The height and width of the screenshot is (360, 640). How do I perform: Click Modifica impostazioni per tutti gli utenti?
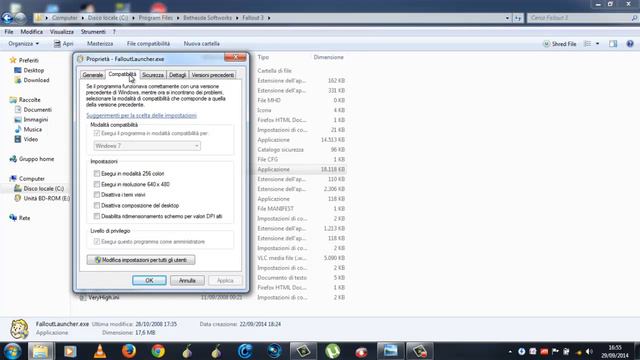(x=141, y=260)
